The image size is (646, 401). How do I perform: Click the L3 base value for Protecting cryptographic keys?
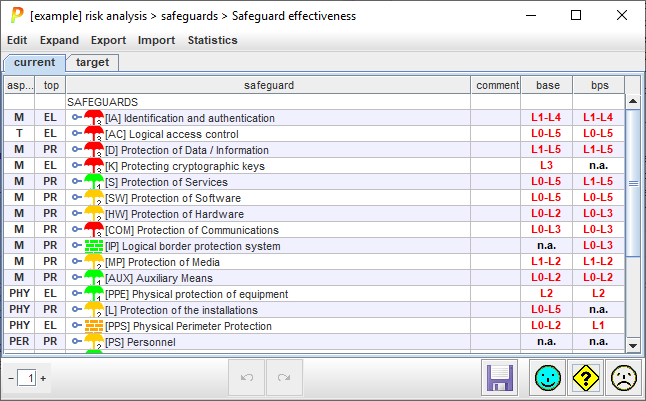546,166
